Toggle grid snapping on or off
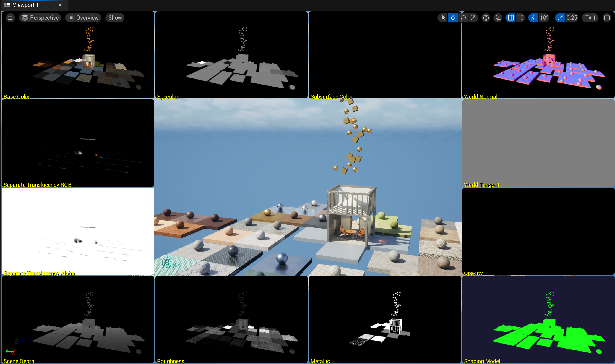 511,18
